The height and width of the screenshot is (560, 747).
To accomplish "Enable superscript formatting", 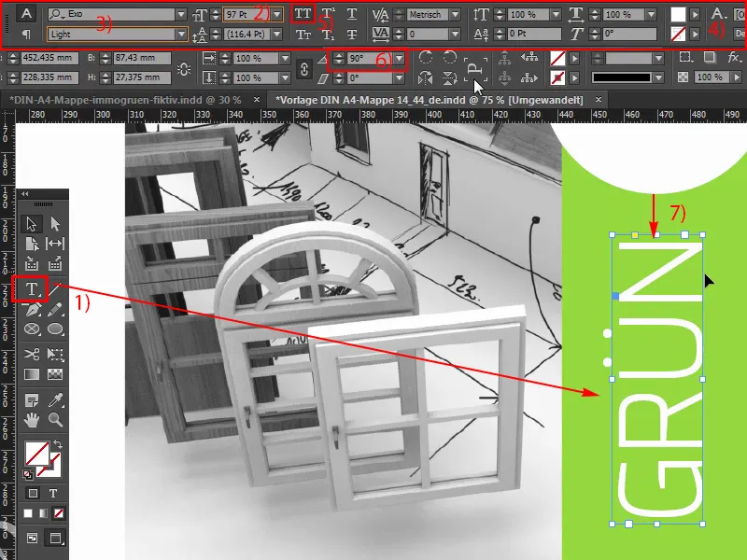I will click(x=327, y=13).
